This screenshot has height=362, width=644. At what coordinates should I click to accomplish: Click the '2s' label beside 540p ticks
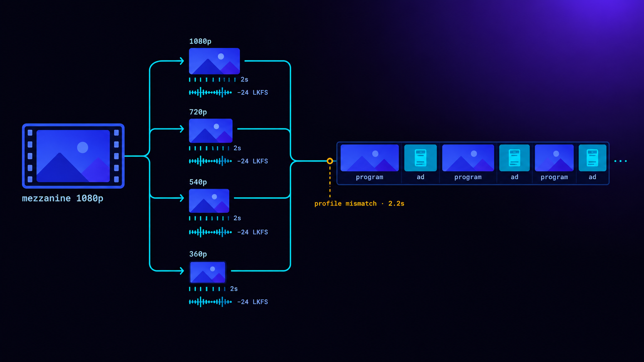237,218
